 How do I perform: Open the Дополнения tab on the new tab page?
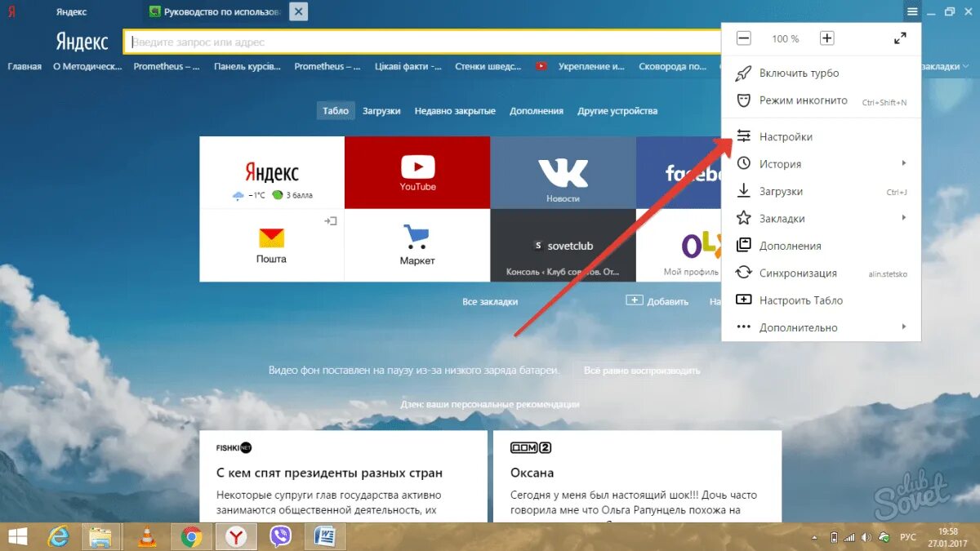tap(537, 111)
